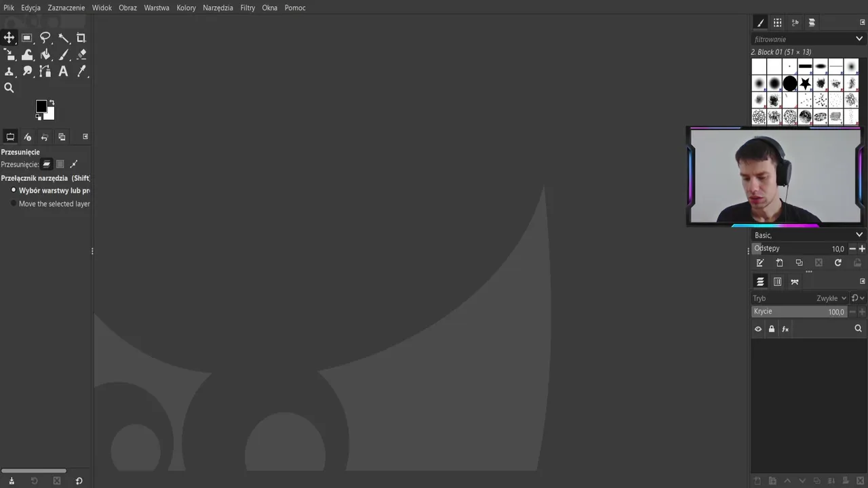Select the black star brush thumbnail
The height and width of the screenshot is (488, 868).
[x=805, y=83]
